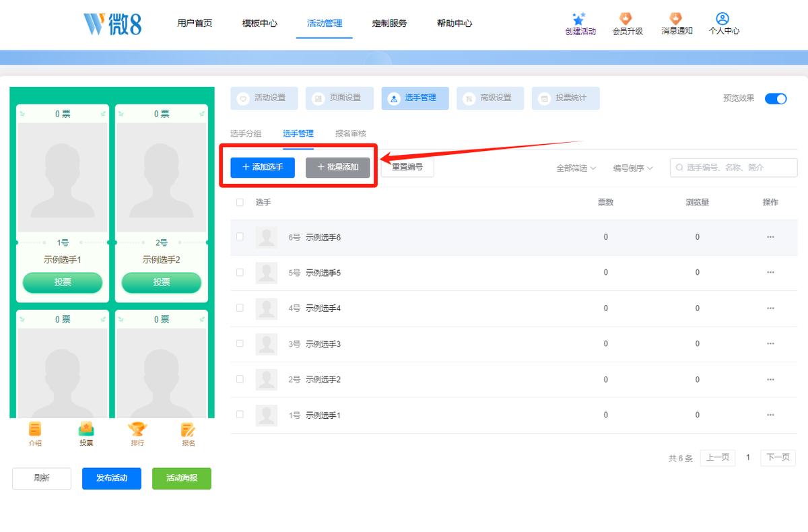The height and width of the screenshot is (532, 808).
Task: Click the 重置编号 button
Action: 407,167
